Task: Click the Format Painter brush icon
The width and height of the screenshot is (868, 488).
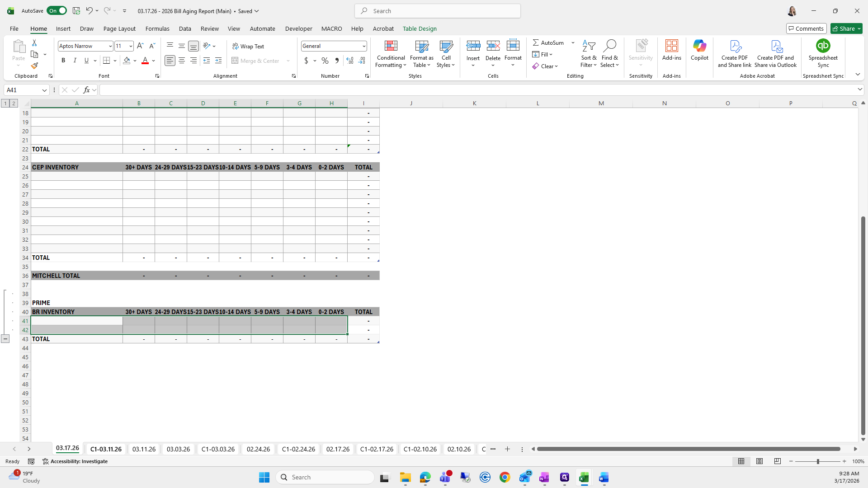Action: [34, 66]
